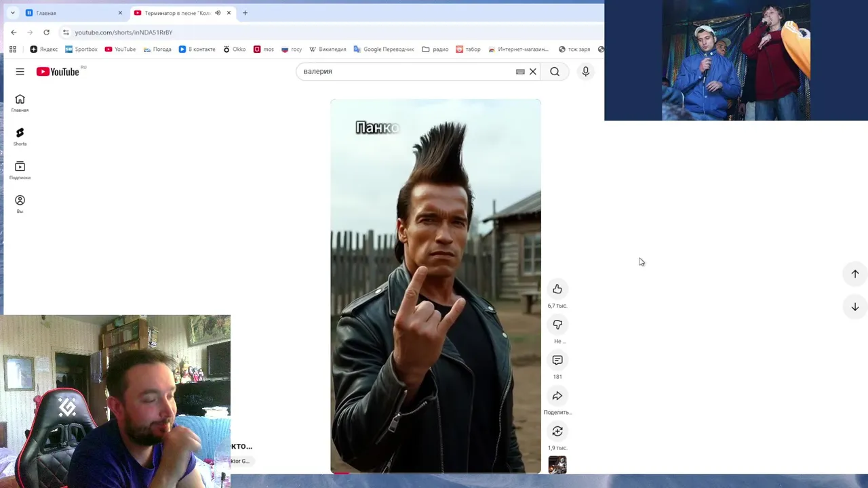Open Shorts in the sidebar

[20, 137]
